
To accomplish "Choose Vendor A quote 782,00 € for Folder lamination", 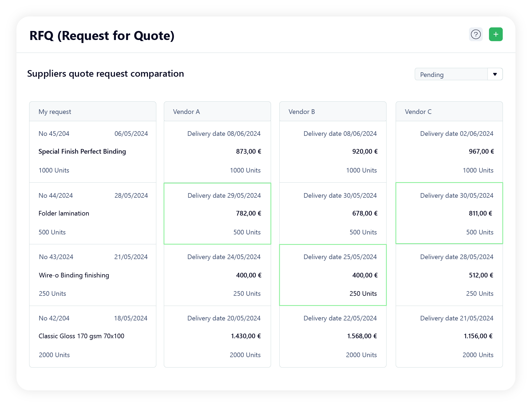I will [217, 213].
